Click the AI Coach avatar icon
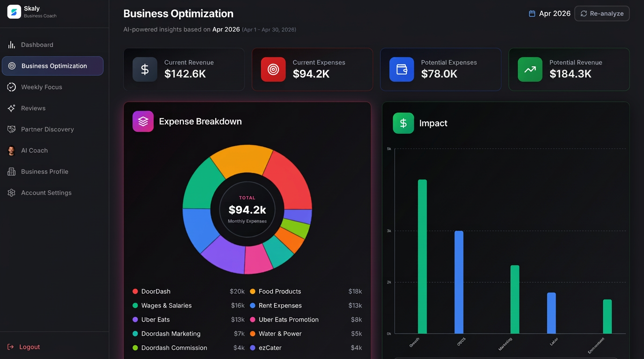 pos(12,151)
